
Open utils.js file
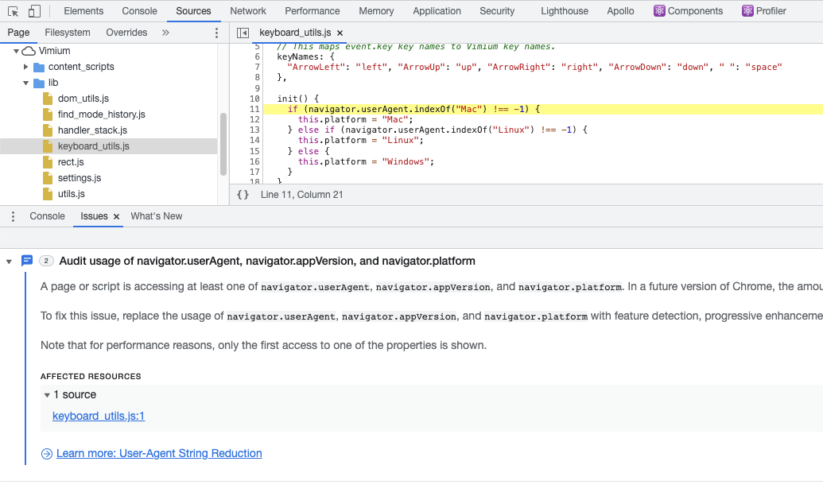[x=72, y=194]
